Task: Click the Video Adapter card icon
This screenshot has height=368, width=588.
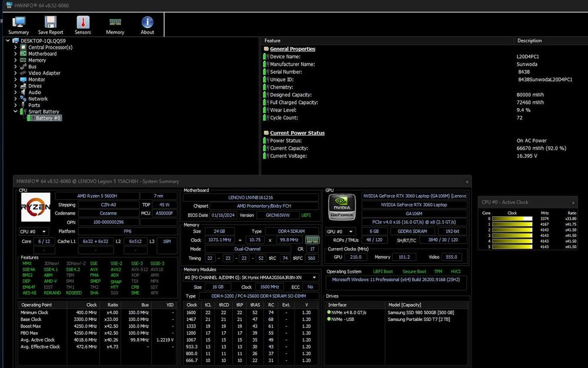Action: (x=24, y=73)
